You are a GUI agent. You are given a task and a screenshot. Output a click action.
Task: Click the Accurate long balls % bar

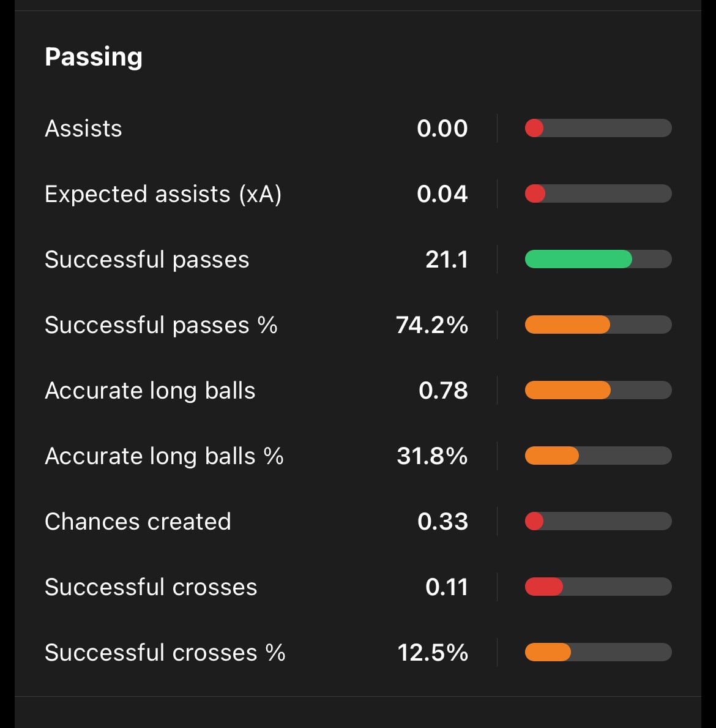598,456
